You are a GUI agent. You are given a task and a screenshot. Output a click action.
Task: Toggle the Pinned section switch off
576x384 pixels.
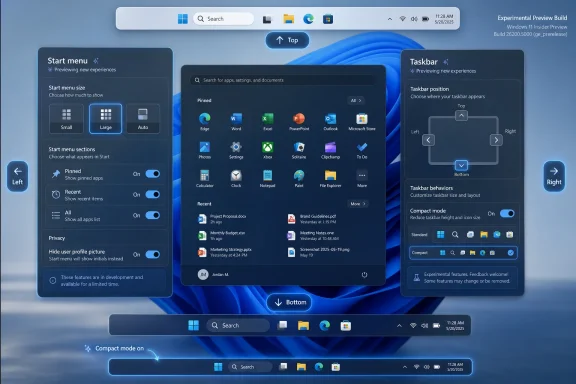coord(153,174)
